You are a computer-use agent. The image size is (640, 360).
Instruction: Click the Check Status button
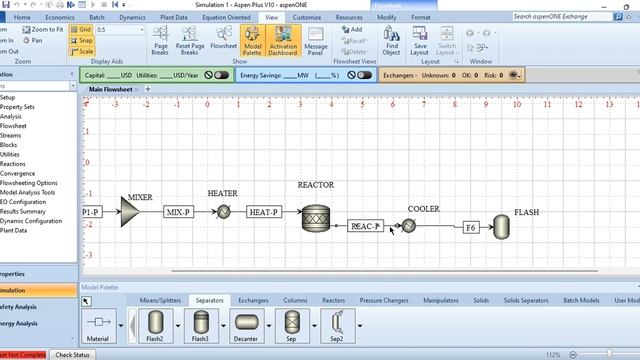[x=72, y=355]
